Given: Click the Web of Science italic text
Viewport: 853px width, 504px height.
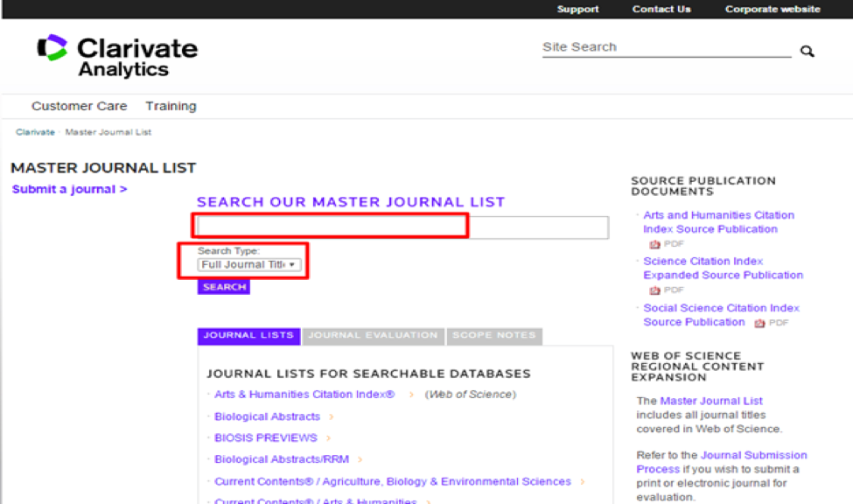Looking at the screenshot, I should coord(471,395).
